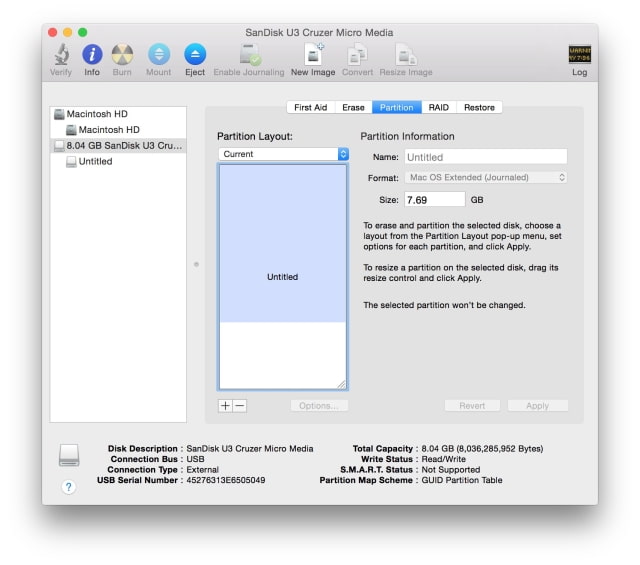640x565 pixels.
Task: Click the Write Status Read/Write value
Action: 443,459
